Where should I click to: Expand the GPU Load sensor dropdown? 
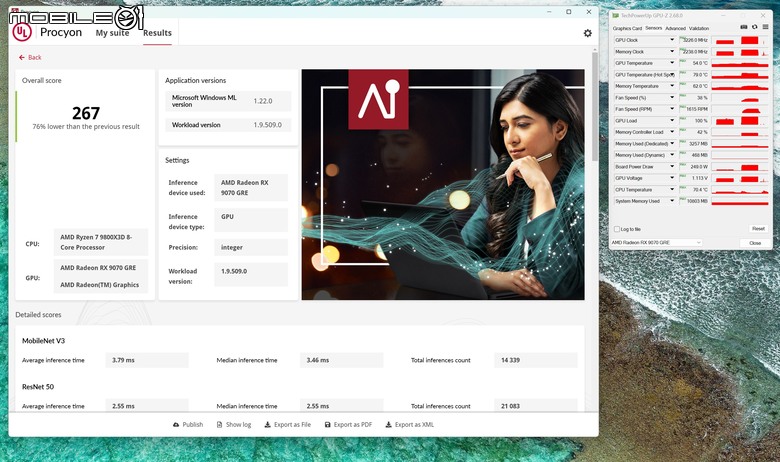672,120
